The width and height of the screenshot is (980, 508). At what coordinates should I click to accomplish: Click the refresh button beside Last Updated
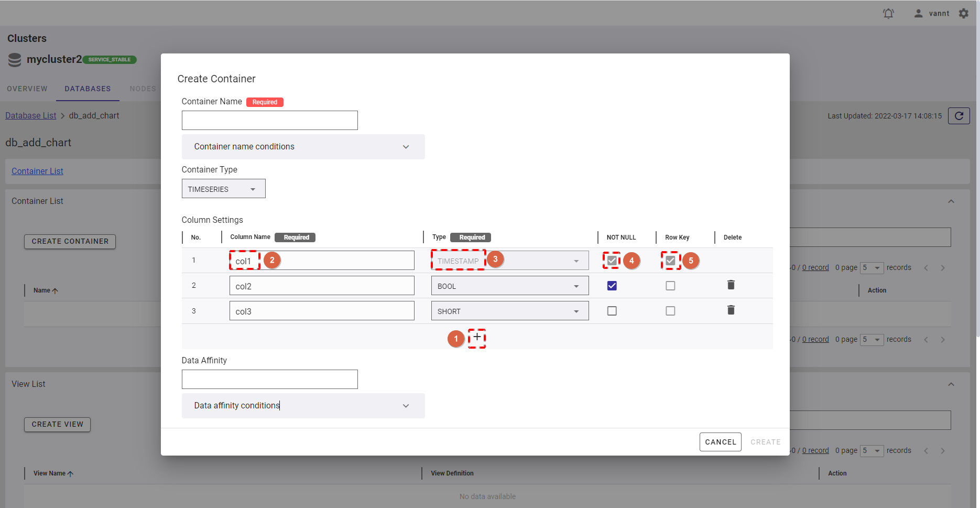959,116
